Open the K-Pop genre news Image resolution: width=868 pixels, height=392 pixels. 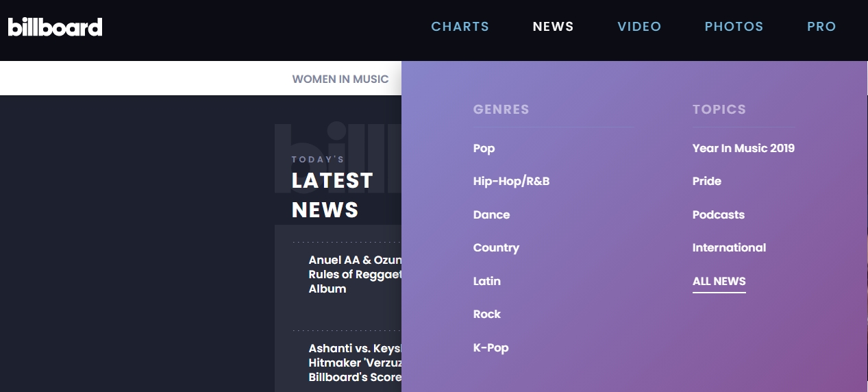pos(491,347)
